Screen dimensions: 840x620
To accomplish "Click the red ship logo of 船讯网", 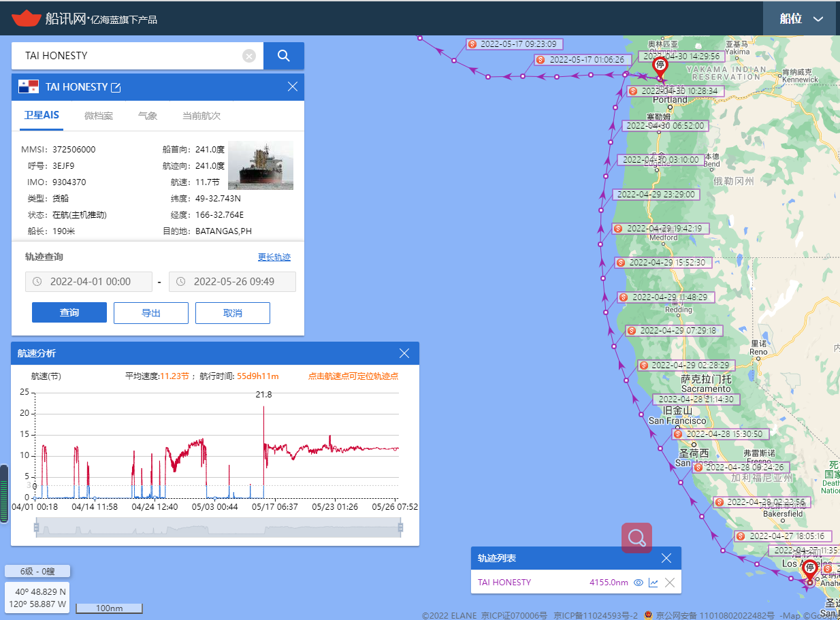I will [26, 18].
